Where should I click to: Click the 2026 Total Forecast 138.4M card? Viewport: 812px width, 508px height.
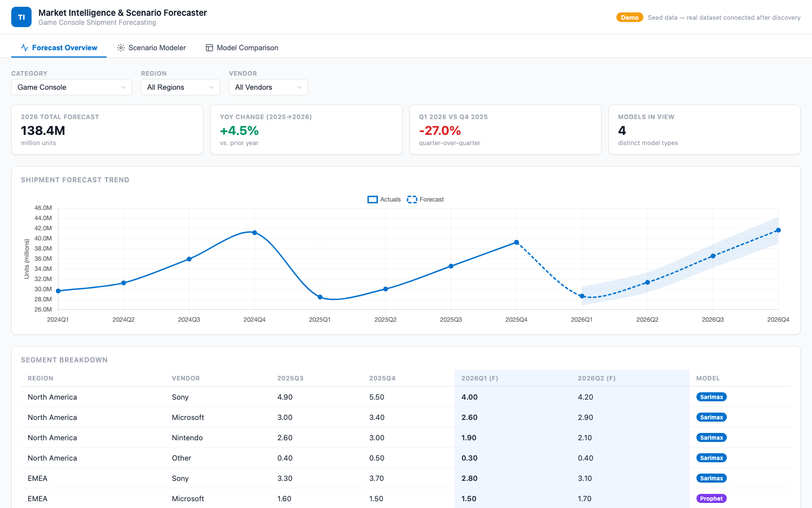pyautogui.click(x=107, y=129)
